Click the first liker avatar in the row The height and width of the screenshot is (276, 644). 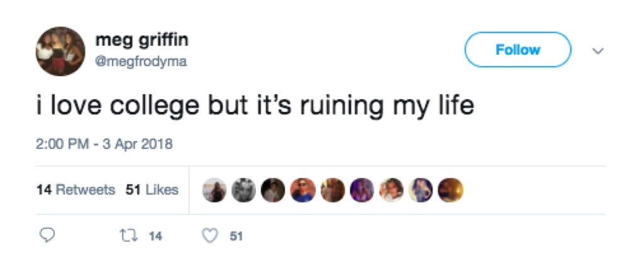[x=214, y=190]
